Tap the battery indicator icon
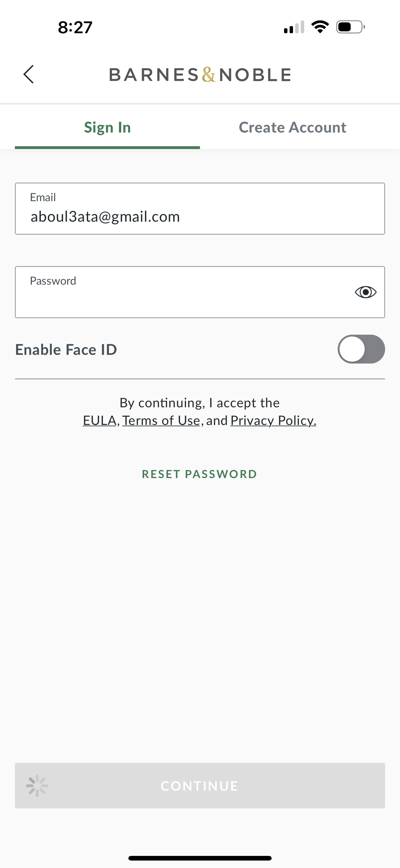400x868 pixels. click(x=350, y=27)
